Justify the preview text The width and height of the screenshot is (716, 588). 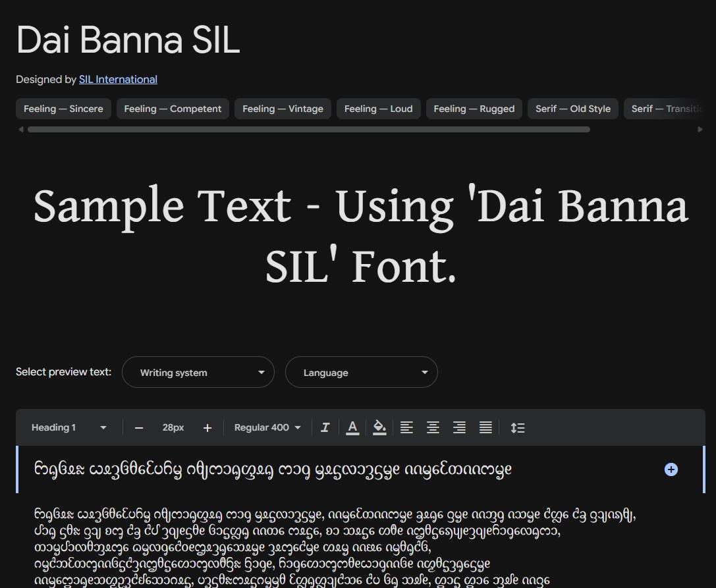(486, 428)
